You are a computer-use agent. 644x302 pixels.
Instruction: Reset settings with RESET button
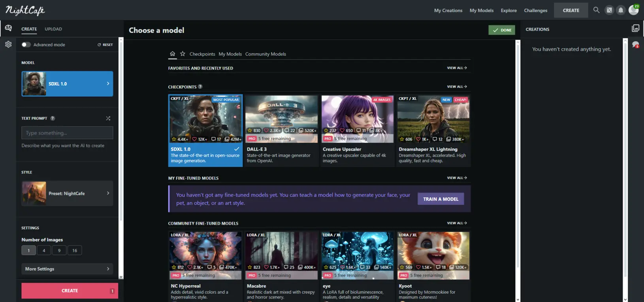pos(105,45)
